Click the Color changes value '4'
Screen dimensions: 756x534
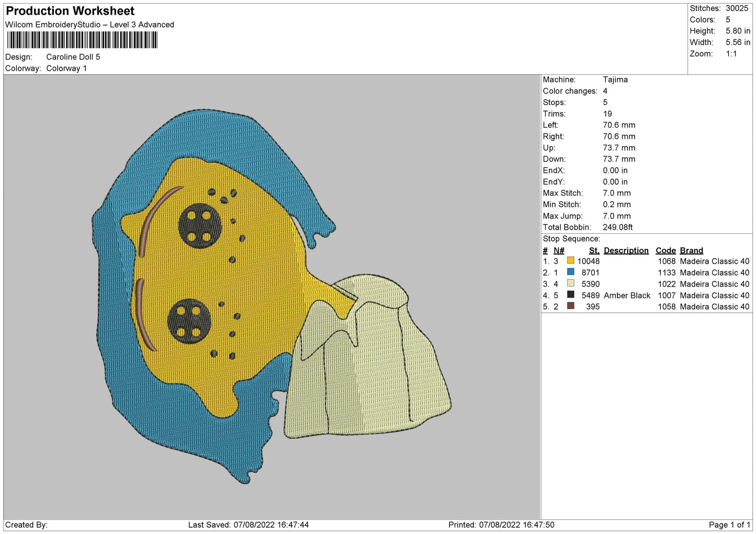(x=605, y=91)
